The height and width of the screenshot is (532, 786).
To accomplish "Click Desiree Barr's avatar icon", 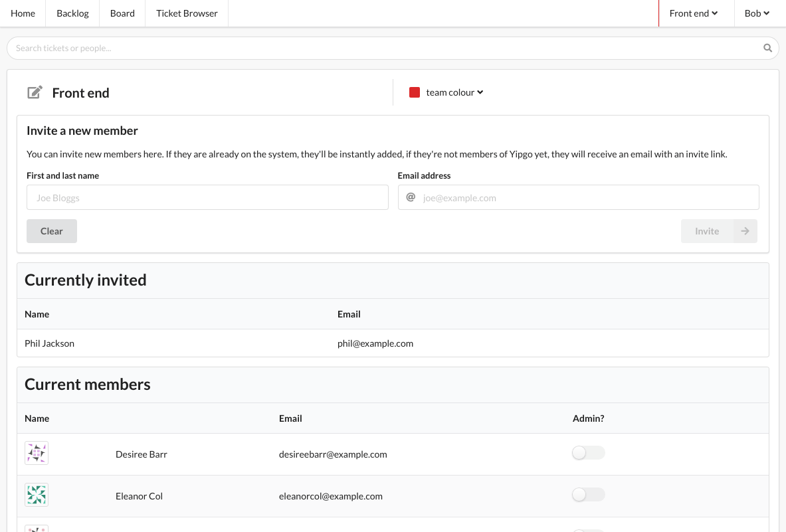I will 37,454.
